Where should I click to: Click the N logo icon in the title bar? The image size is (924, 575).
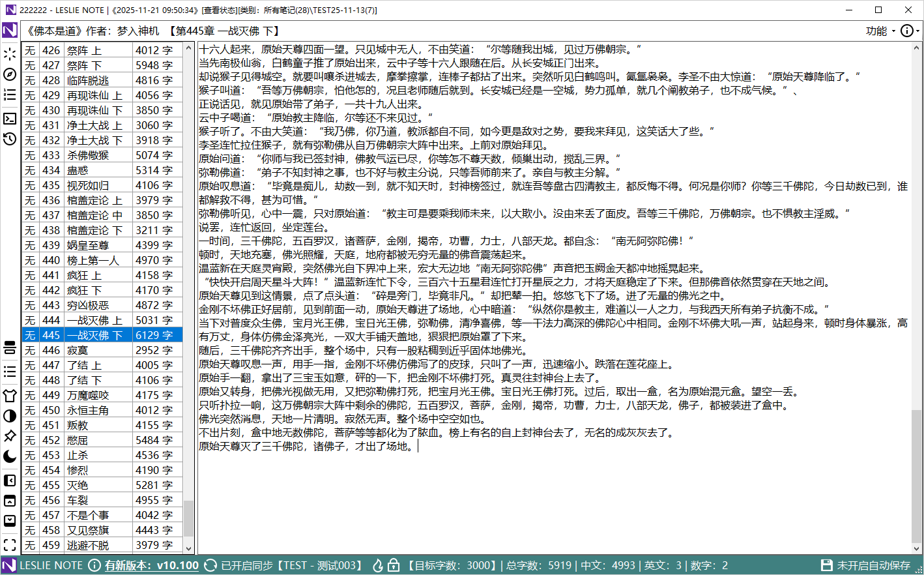8,10
